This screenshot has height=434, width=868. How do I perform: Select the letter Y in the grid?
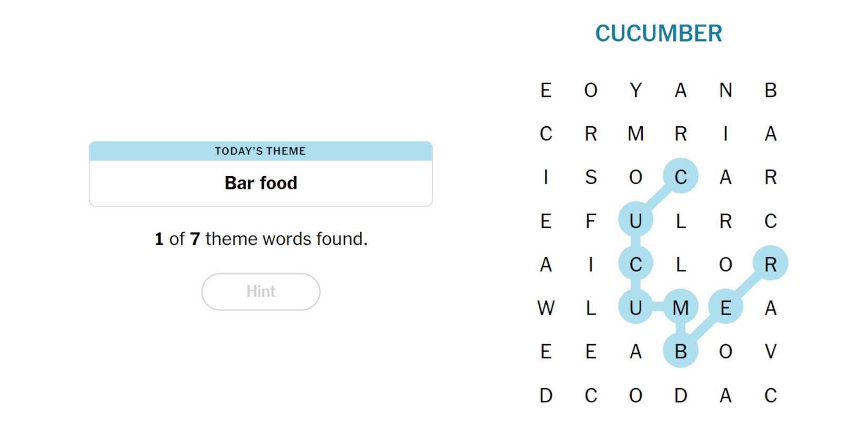pos(635,90)
